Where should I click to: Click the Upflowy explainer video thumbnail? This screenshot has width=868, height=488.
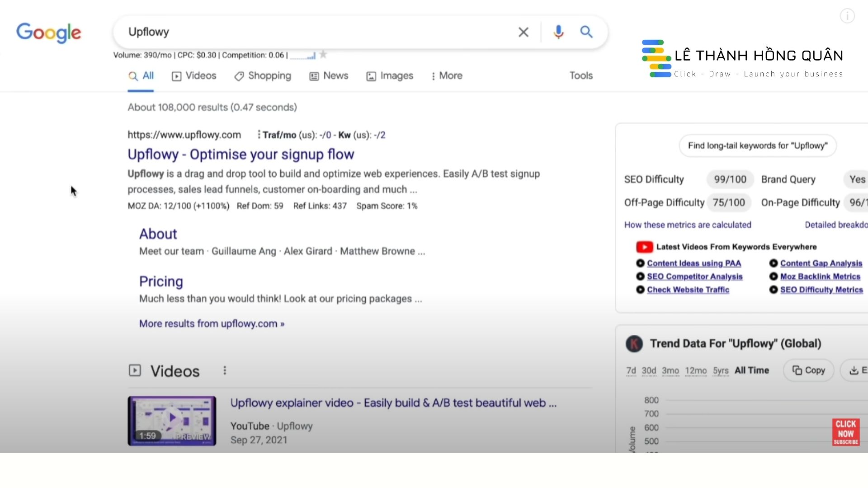click(172, 420)
